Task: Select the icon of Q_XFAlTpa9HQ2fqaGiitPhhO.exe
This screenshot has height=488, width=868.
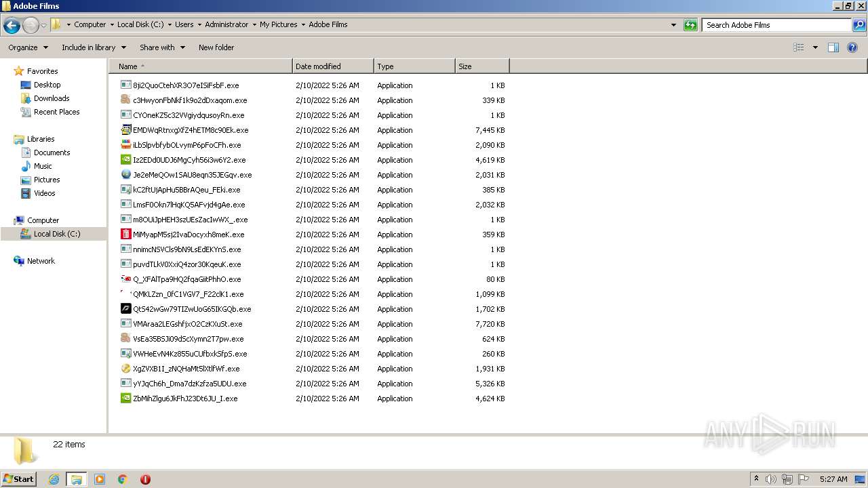Action: (125, 279)
